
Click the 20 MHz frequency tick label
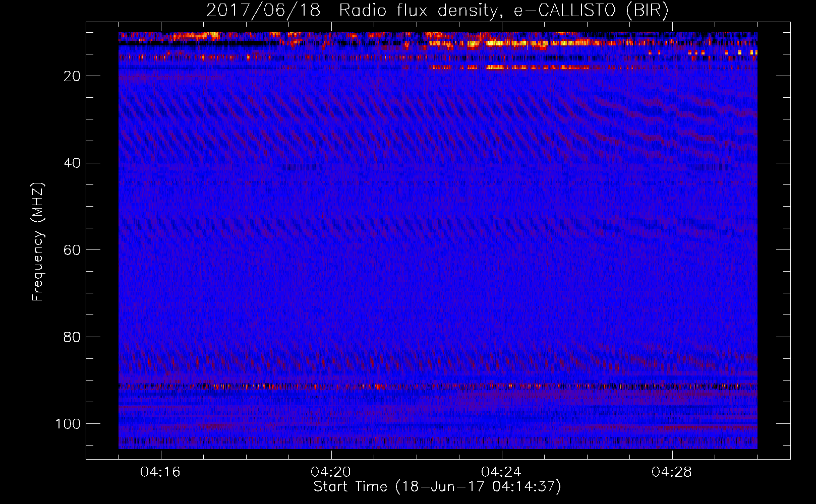[x=72, y=76]
